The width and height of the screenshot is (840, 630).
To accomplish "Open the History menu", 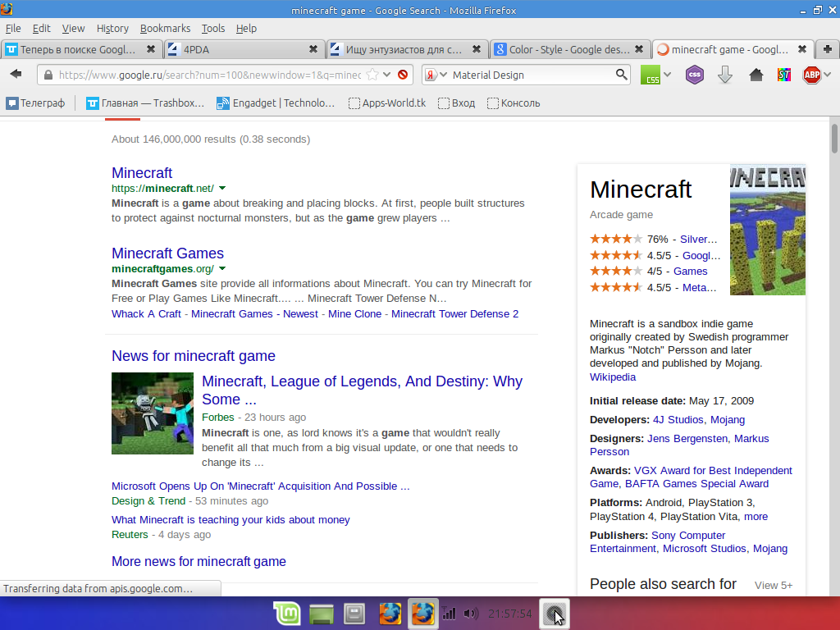I will 112,29.
